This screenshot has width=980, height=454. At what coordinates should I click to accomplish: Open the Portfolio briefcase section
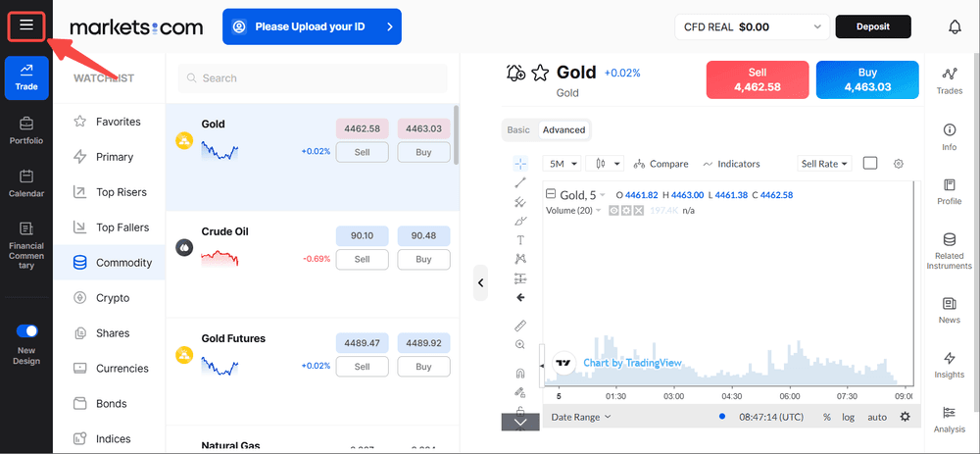[26, 130]
